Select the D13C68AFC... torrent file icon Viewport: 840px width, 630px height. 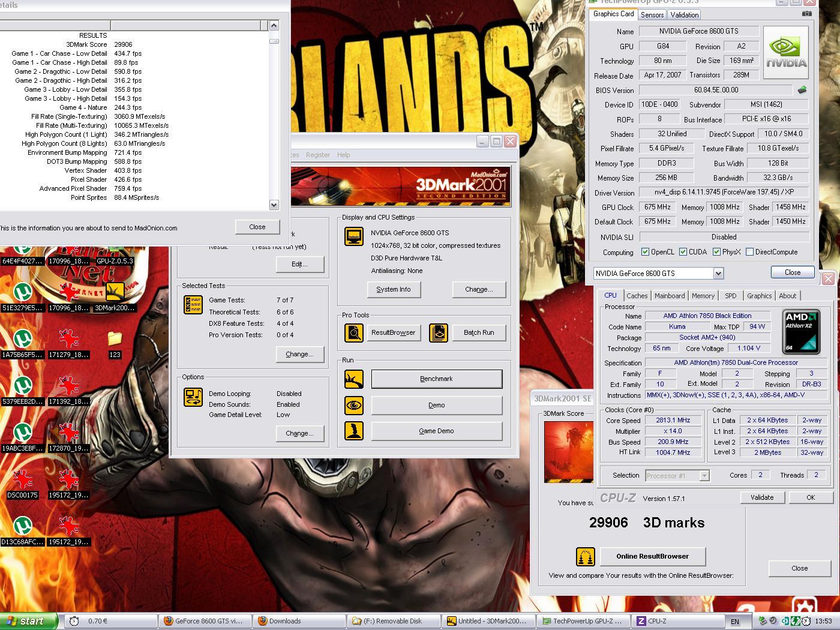[x=23, y=531]
